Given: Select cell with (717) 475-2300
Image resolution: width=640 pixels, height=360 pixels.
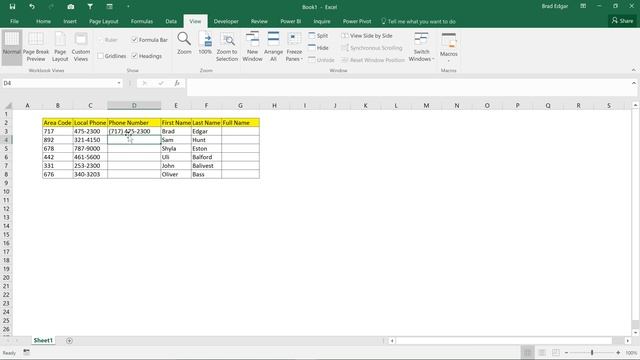Looking at the screenshot, I should pos(134,131).
